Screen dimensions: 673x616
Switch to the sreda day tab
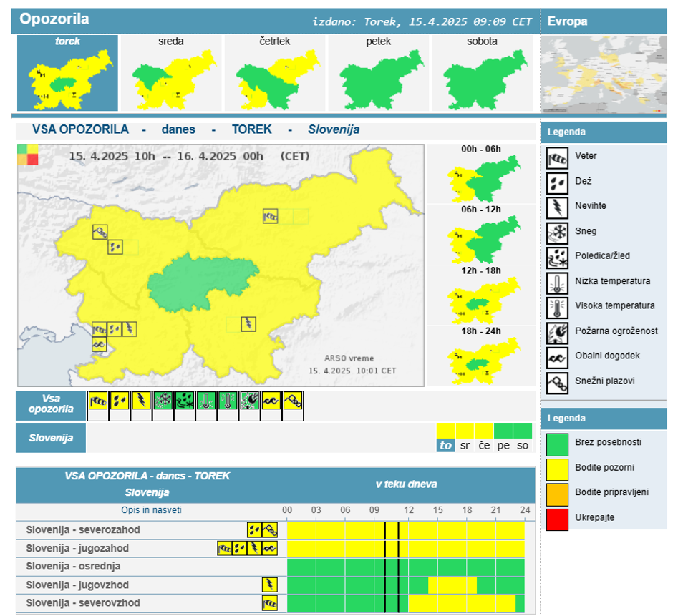(171, 73)
